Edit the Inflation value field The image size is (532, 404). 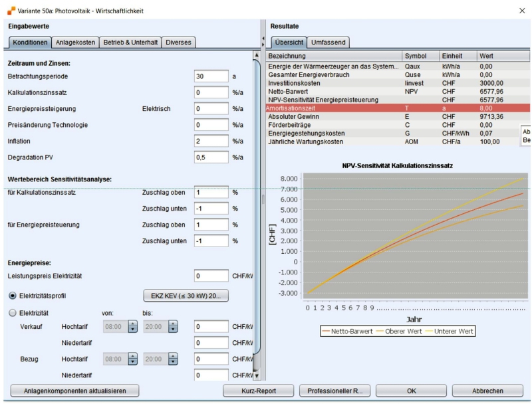[211, 141]
